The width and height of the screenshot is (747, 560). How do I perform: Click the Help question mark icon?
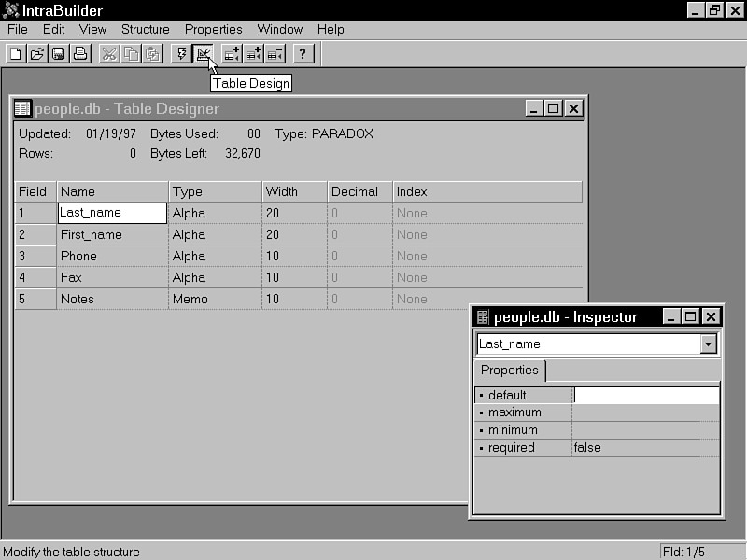tap(303, 54)
